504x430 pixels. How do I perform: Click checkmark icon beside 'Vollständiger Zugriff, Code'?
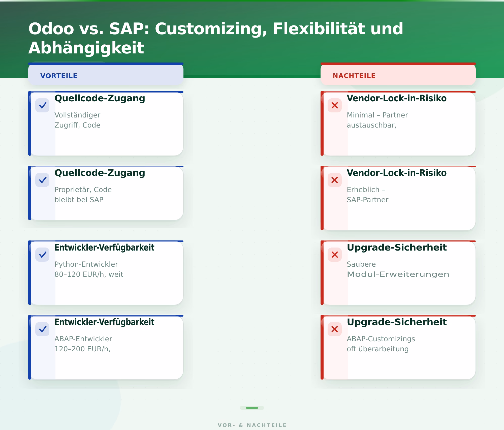pyautogui.click(x=42, y=105)
